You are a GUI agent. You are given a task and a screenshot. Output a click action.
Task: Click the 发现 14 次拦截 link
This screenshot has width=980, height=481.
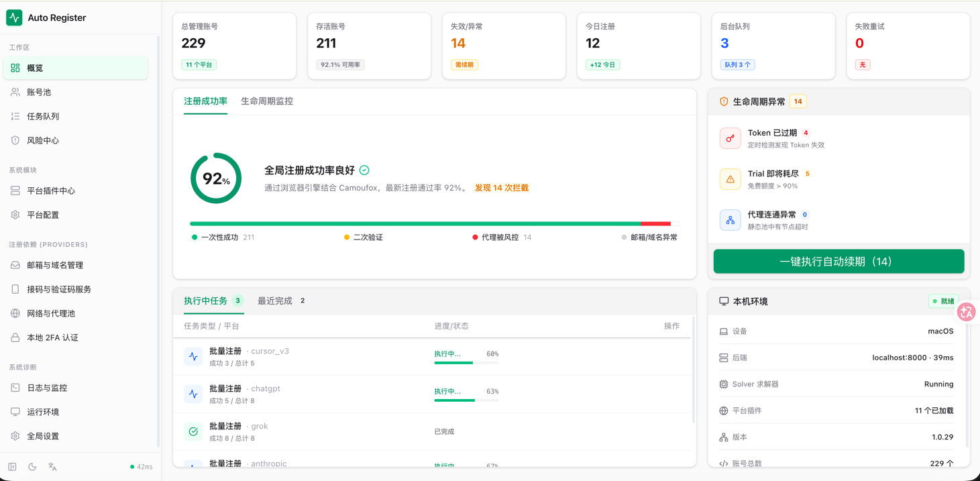pyautogui.click(x=502, y=188)
